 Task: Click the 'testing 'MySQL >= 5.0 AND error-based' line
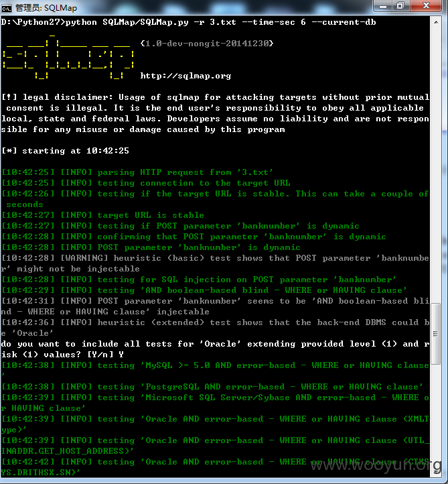click(215, 365)
